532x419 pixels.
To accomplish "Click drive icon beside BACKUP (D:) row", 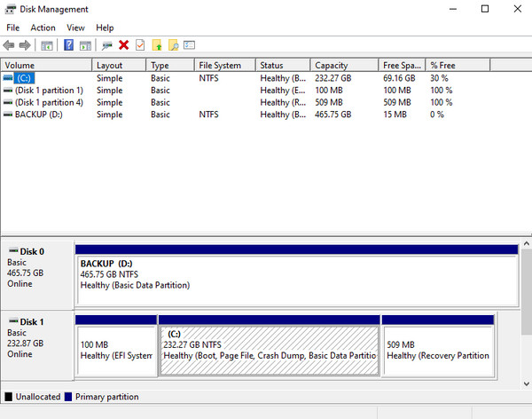I will 8,115.
